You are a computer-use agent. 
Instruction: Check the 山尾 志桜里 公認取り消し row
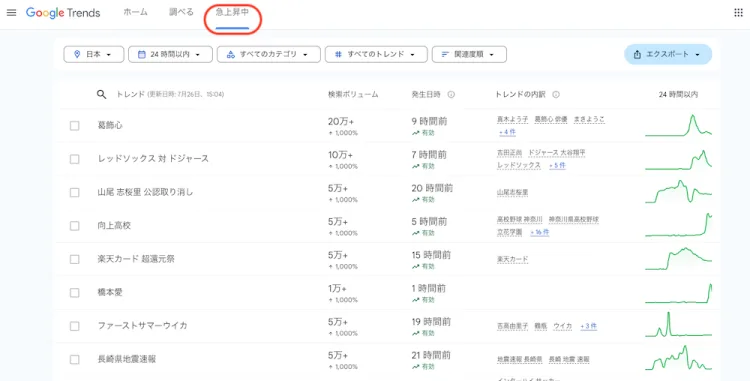pos(75,193)
